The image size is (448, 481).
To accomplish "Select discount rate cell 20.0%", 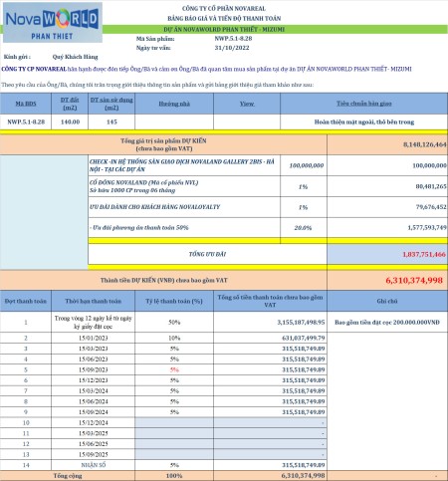I will tap(304, 228).
